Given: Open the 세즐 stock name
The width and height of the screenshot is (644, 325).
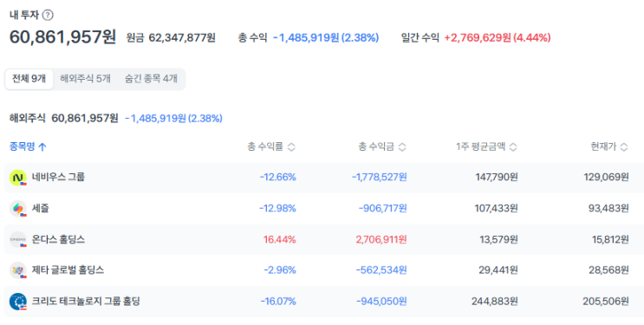Looking at the screenshot, I should point(40,208).
